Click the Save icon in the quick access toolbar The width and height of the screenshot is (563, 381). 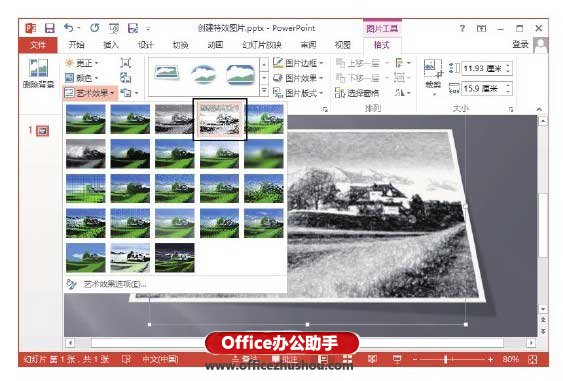click(x=49, y=28)
